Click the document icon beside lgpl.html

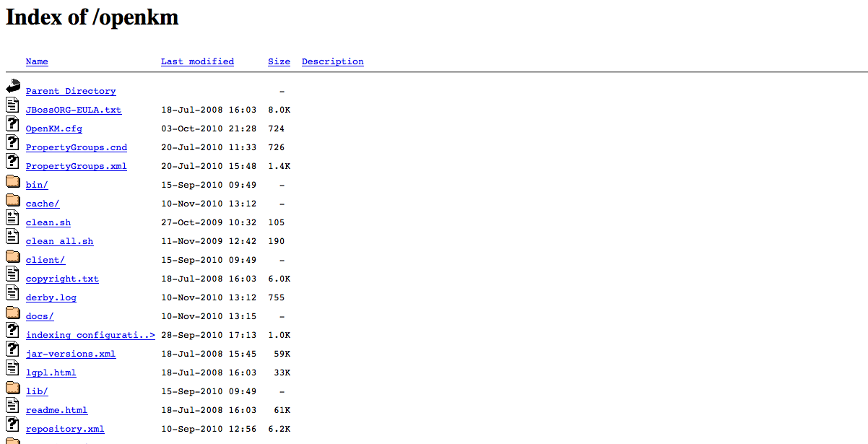point(12,367)
